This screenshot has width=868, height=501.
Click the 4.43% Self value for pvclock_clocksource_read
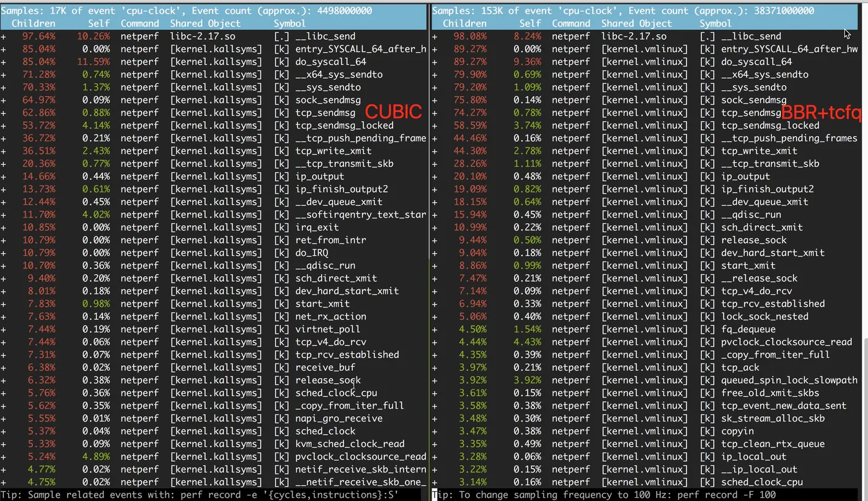(x=527, y=342)
